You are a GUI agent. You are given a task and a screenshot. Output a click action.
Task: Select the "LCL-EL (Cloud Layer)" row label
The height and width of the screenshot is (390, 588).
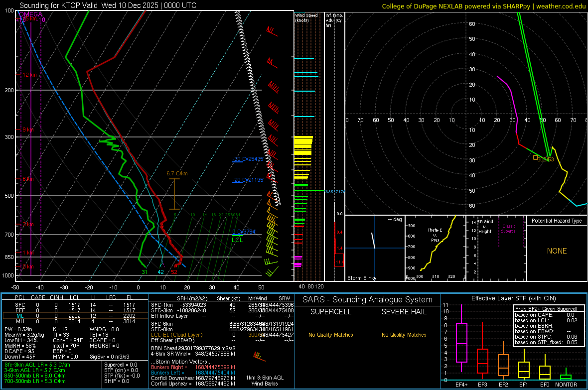coord(176,335)
